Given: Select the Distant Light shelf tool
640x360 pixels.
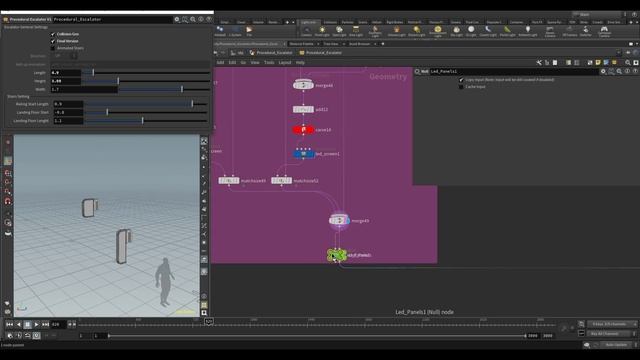Looking at the screenshot, I should 416,31.
